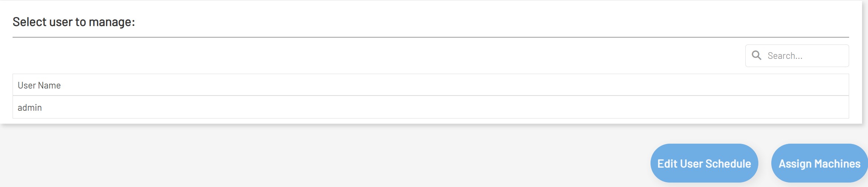The height and width of the screenshot is (187, 868).
Task: Open machine assignment via Assign Machines
Action: 819,163
